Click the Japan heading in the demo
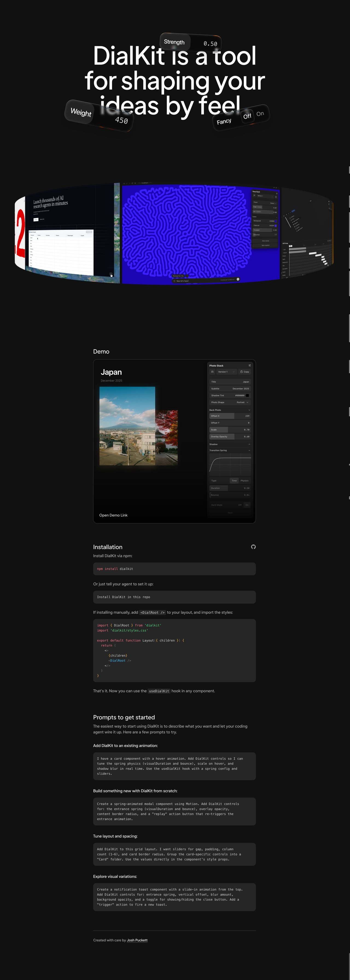The width and height of the screenshot is (350, 980). [111, 372]
